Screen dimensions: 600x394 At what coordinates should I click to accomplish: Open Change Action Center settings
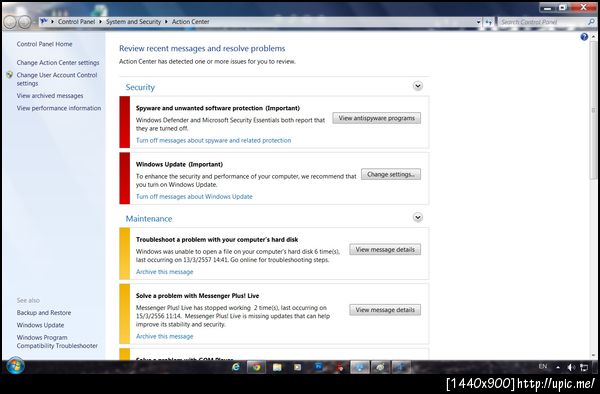point(58,62)
